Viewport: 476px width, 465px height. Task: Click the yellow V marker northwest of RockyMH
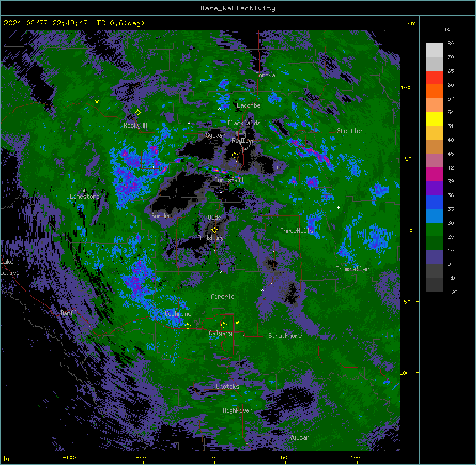coord(97,102)
